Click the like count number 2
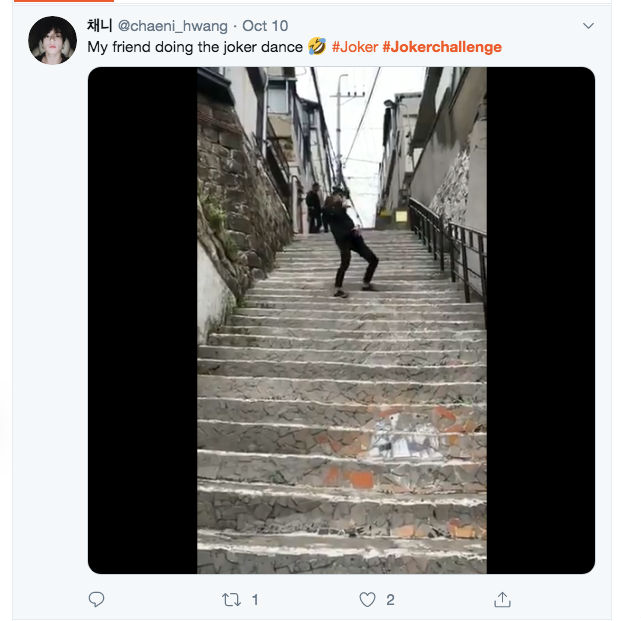 click(x=390, y=599)
